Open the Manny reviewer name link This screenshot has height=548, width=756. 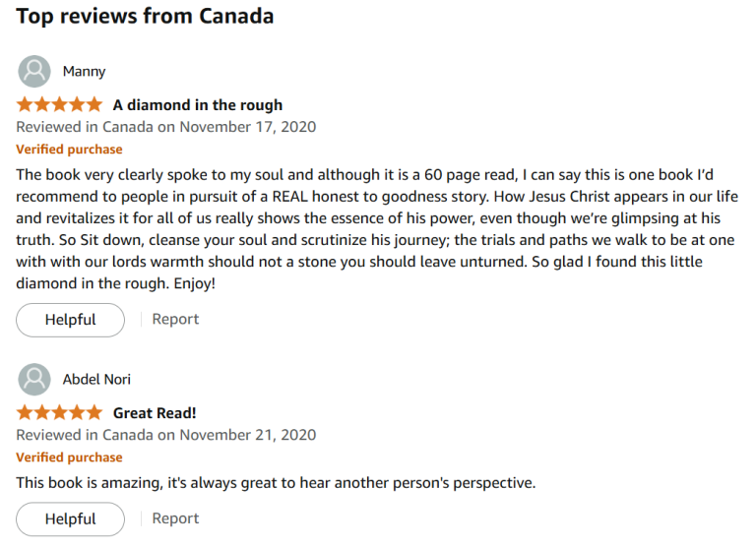84,72
